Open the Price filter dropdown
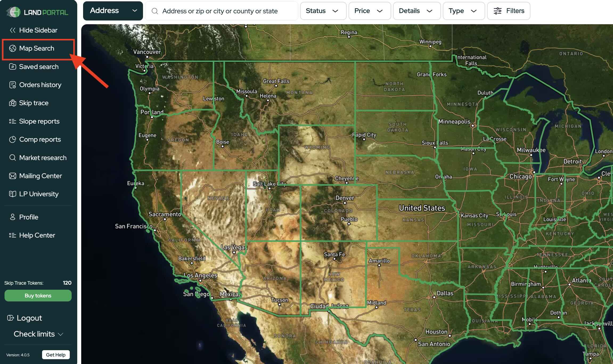The height and width of the screenshot is (364, 613). [369, 11]
